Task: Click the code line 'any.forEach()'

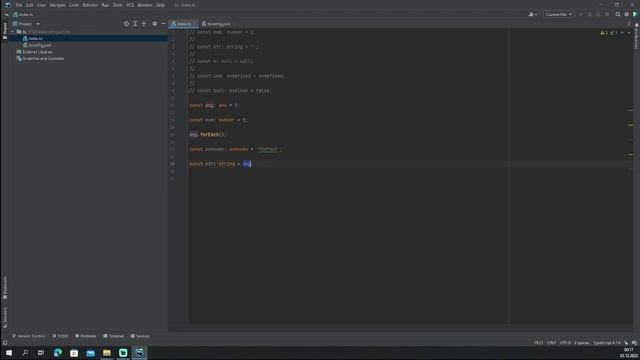Action: 207,134
